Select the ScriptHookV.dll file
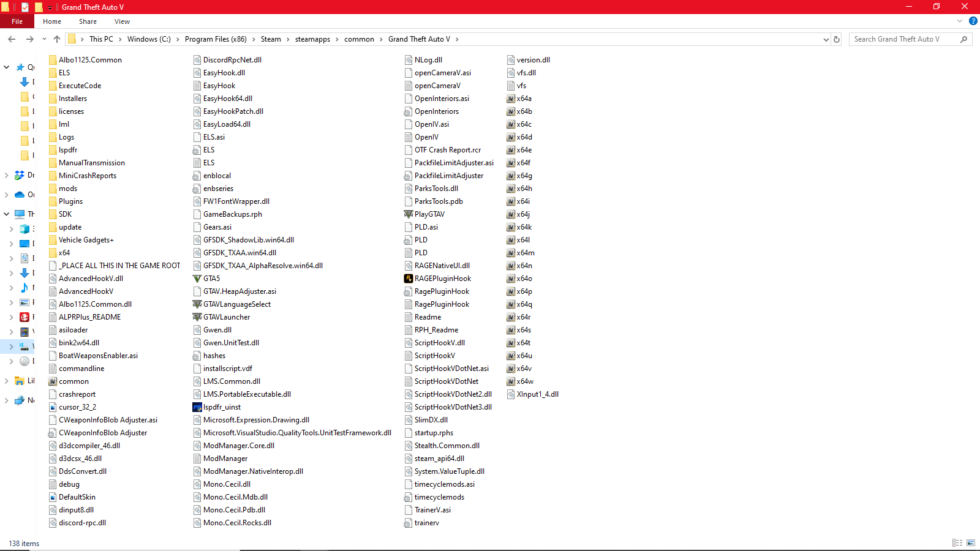Viewport: 980px width, 551px height. pyautogui.click(x=435, y=343)
